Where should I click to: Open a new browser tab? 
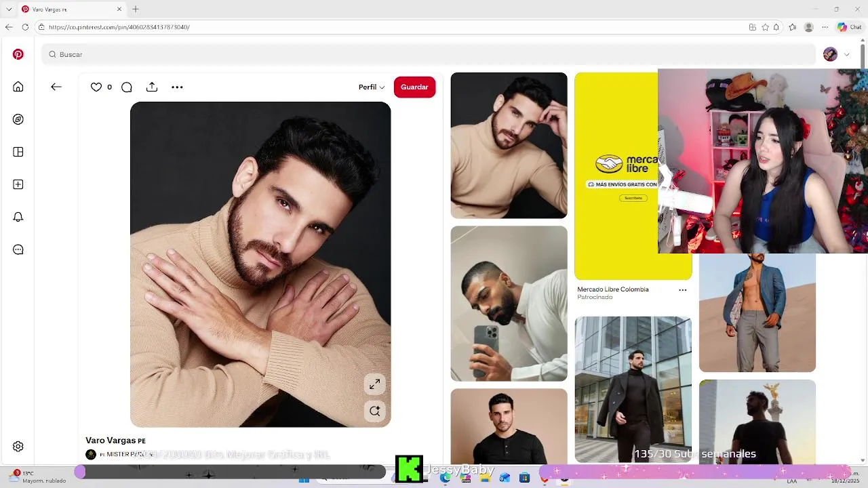click(136, 9)
